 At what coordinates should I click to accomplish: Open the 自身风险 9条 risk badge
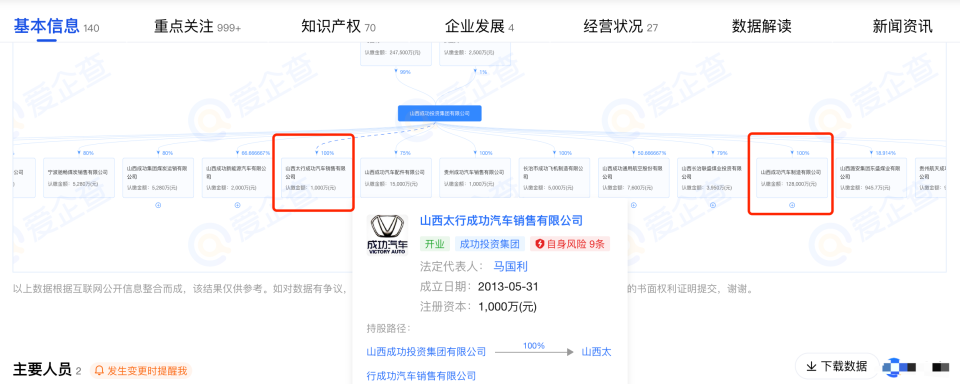tap(570, 244)
